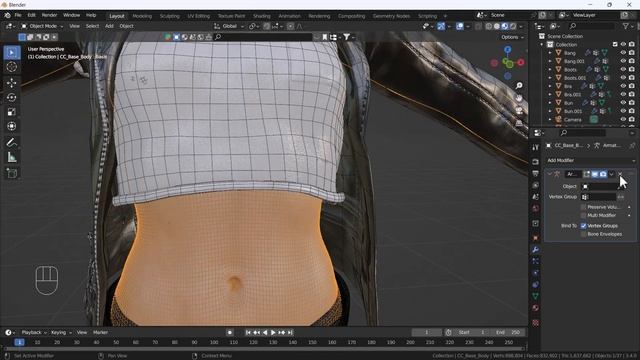Screen dimensions: 640x360
Task: Select the Add Cube tool
Action: pyautogui.click(x=11, y=173)
